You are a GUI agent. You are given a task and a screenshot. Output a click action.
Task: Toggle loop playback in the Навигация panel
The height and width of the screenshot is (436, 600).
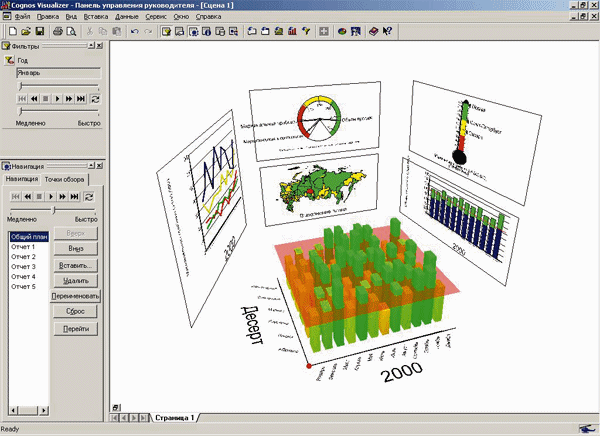click(x=88, y=197)
